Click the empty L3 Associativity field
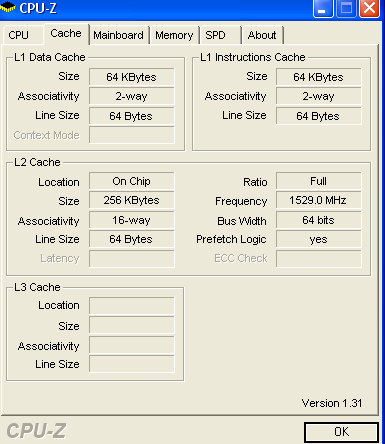The image size is (385, 444). coord(132,345)
